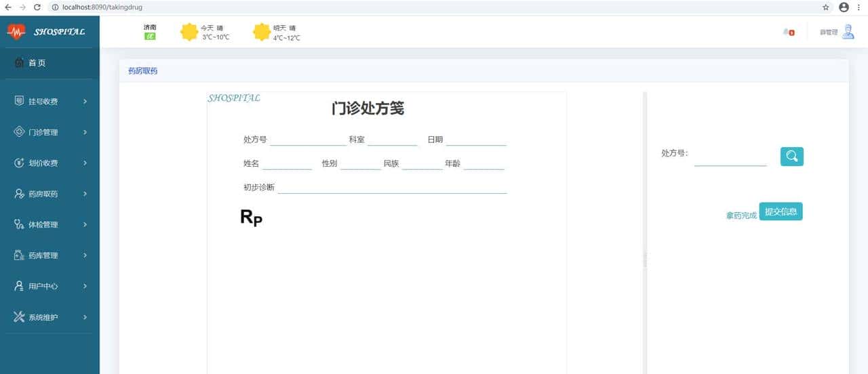Expand the 体检管理 chevron arrow
The height and width of the screenshot is (374, 868).
pyautogui.click(x=85, y=224)
